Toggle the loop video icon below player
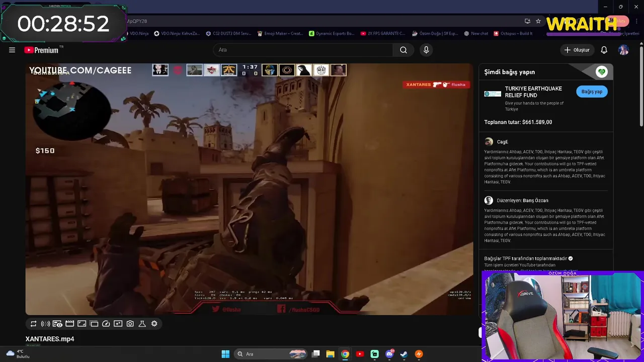Screen dimensions: 644x362 point(33,324)
